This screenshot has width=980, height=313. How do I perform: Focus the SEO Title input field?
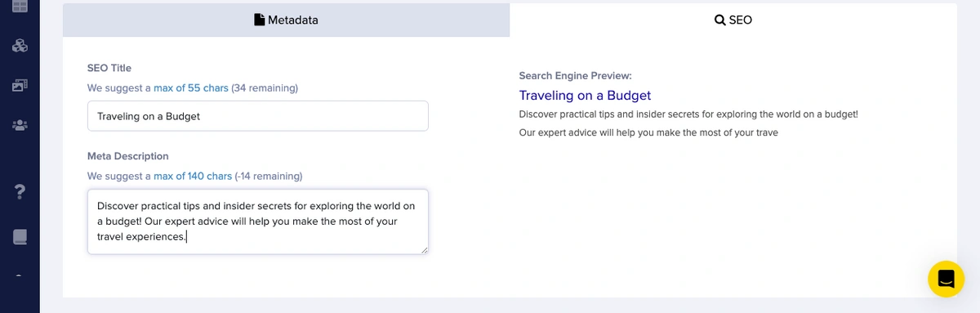(258, 116)
